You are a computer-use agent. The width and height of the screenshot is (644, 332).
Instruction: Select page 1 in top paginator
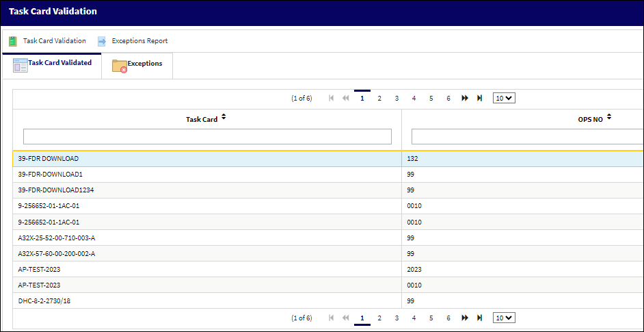pos(362,99)
